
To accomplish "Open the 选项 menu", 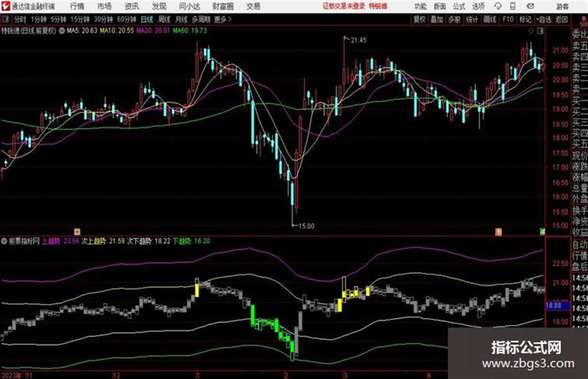I will pyautogui.click(x=478, y=6).
